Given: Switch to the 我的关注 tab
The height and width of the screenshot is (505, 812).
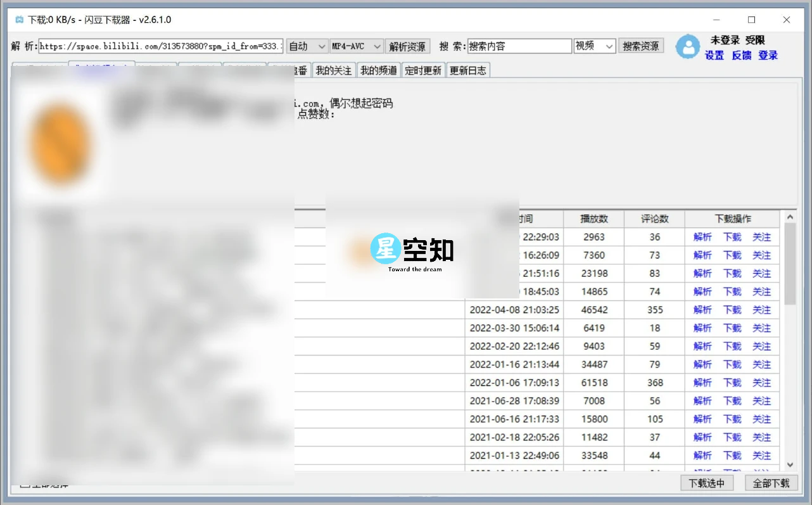Looking at the screenshot, I should (334, 70).
